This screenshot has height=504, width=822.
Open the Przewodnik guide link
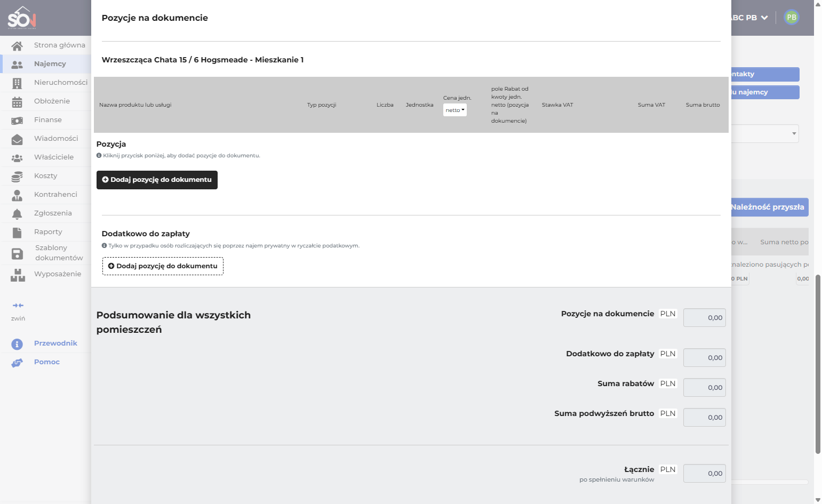pyautogui.click(x=55, y=343)
